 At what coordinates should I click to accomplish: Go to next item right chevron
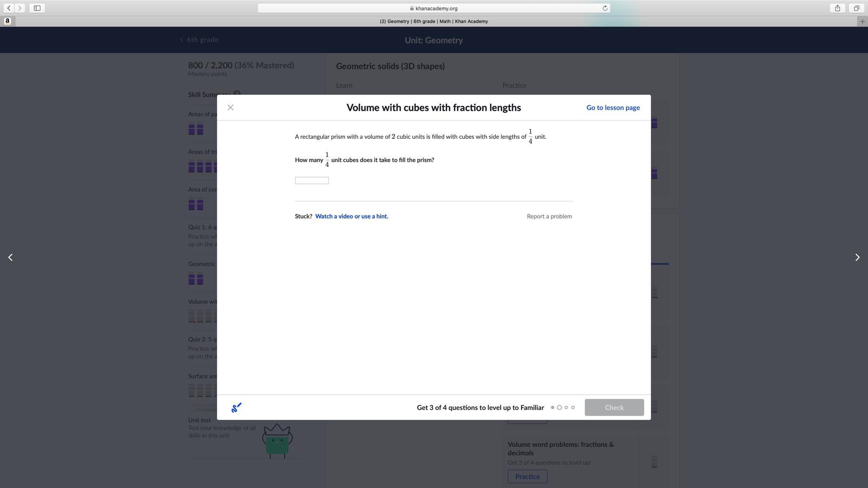857,257
